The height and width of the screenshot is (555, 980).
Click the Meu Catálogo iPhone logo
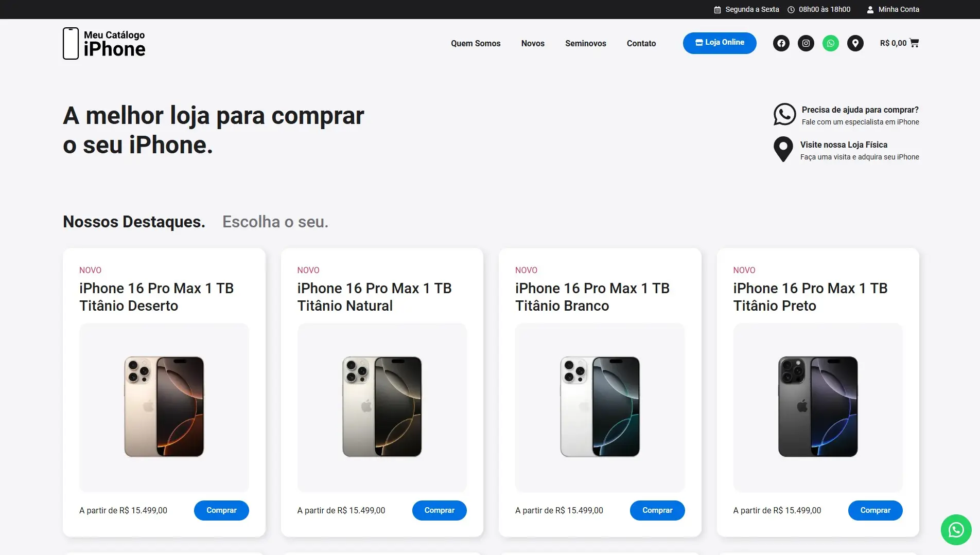104,43
